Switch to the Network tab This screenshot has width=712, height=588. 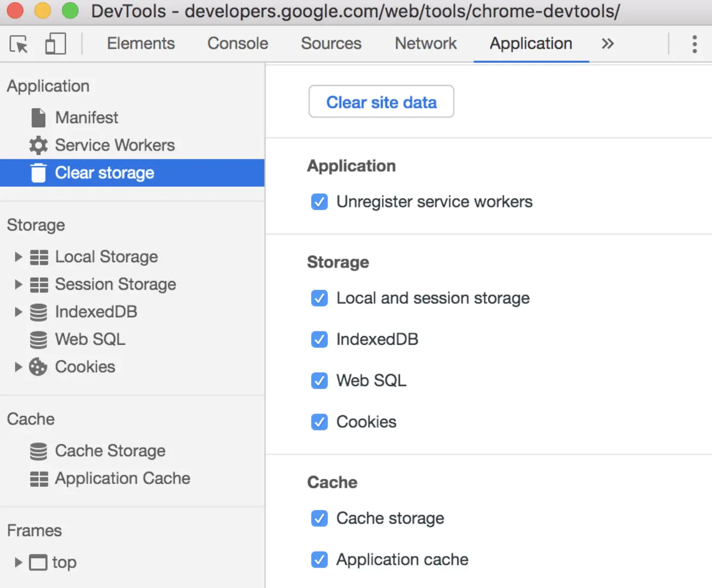425,43
